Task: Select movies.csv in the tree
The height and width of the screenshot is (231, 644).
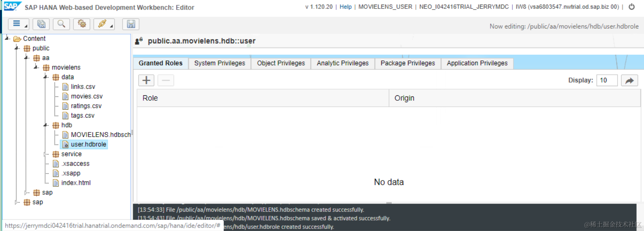Action: click(87, 96)
